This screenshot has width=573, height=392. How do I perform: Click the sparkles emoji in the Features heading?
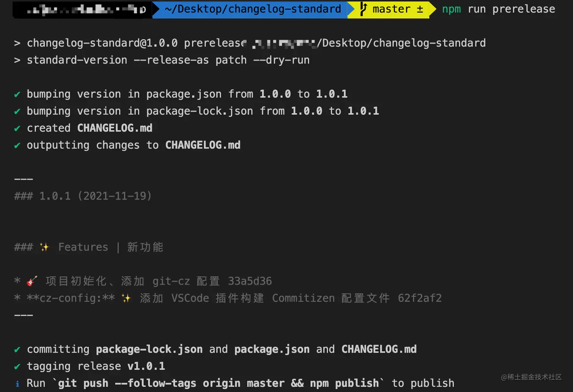pos(44,247)
